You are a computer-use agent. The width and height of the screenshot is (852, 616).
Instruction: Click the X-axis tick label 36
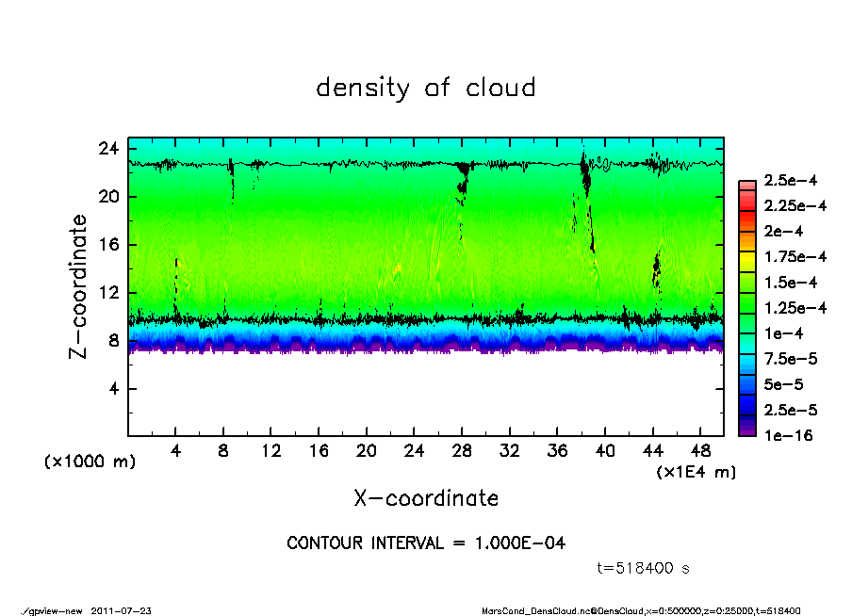click(x=558, y=451)
